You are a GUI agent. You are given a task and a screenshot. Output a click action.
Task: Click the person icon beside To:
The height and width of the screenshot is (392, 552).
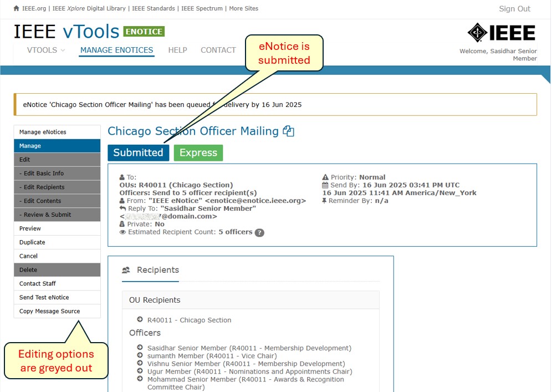(122, 177)
